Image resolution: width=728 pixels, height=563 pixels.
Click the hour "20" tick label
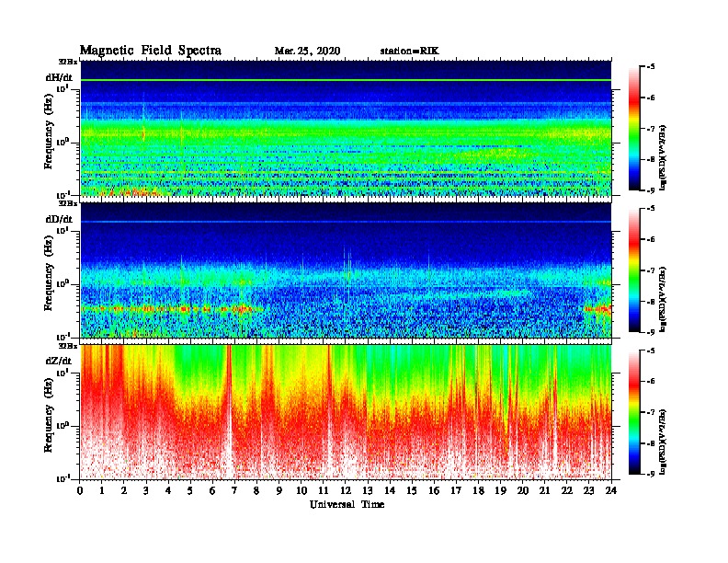click(523, 490)
